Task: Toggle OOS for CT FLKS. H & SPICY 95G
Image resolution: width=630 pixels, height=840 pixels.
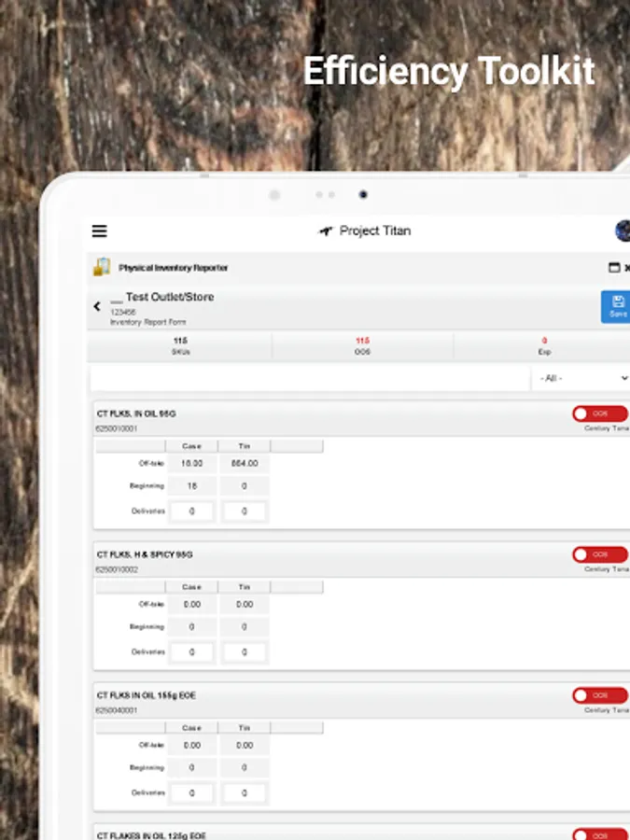Action: [x=600, y=554]
